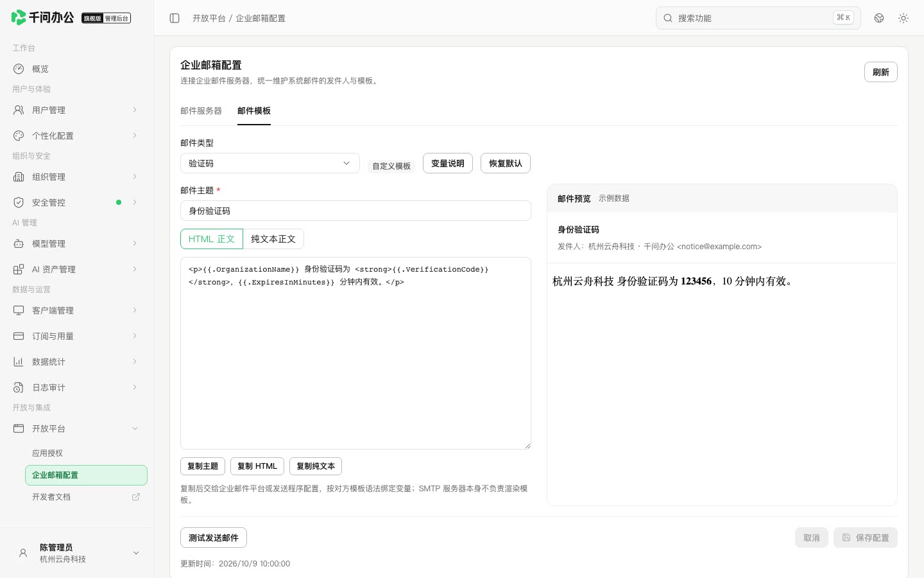Screen dimensions: 924x578
Task: Toggle the sidebar collapse icon
Action: [x=175, y=18]
